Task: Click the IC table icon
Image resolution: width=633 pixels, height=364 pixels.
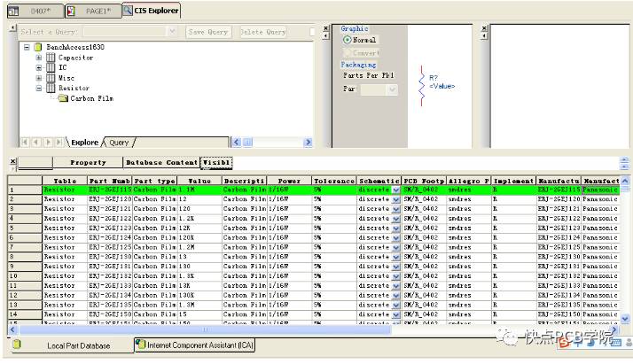Action: pos(51,67)
